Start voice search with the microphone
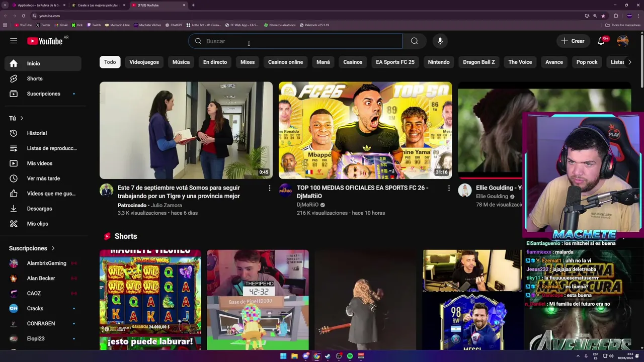Screen dimensions: 644x362 point(440,41)
